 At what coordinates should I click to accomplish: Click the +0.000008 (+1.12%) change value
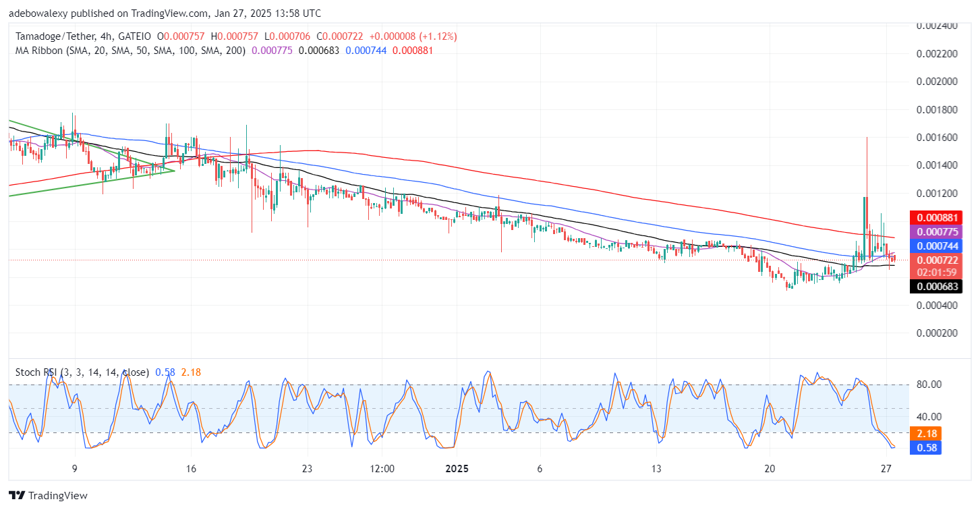tap(414, 36)
